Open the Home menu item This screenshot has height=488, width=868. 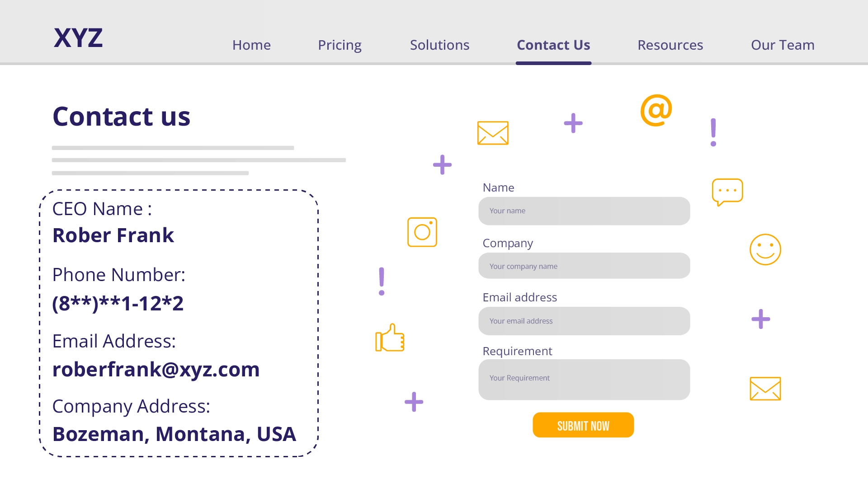tap(251, 45)
